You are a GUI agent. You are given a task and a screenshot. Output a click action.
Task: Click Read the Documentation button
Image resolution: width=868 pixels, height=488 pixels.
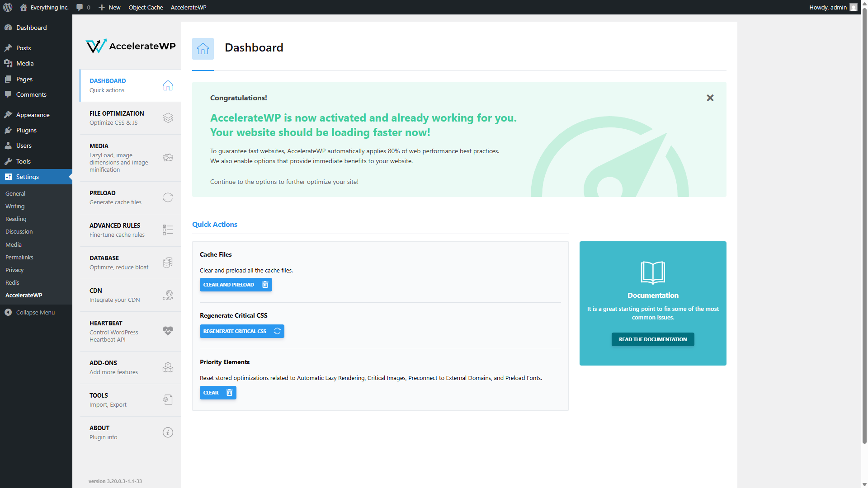point(653,339)
